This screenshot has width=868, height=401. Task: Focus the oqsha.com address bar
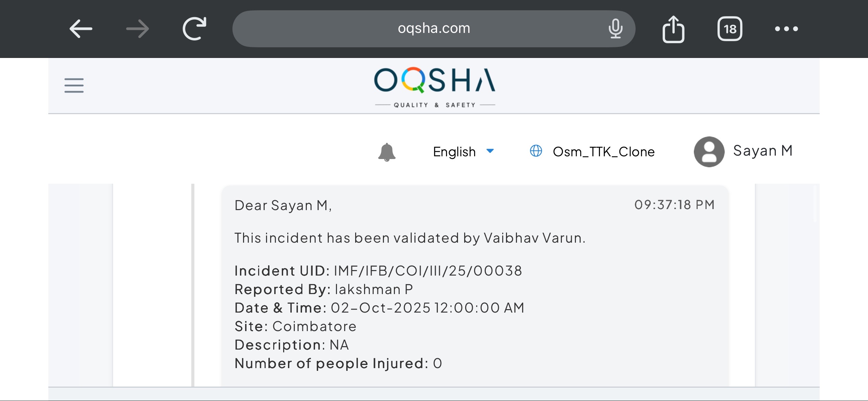tap(434, 28)
